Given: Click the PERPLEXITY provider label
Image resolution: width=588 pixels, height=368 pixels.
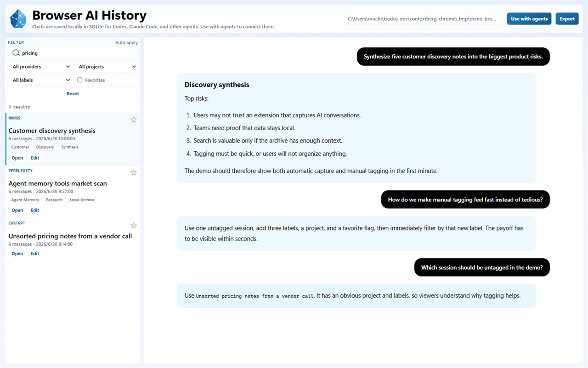Looking at the screenshot, I should coord(21,171).
